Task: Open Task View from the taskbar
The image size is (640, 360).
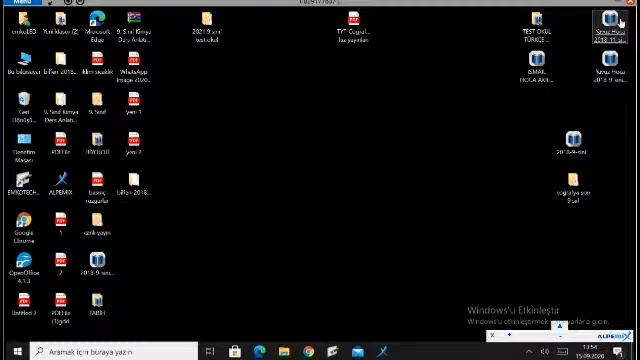Action: [210, 351]
